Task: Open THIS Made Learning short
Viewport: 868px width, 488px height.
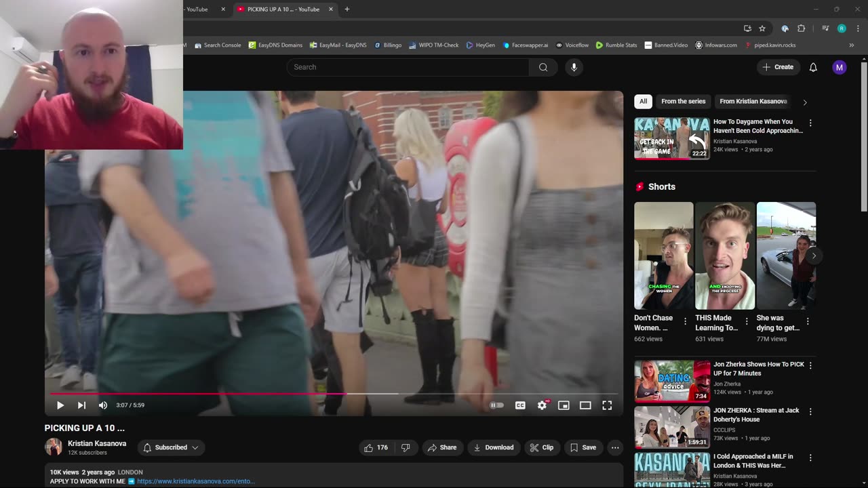Action: (725, 256)
